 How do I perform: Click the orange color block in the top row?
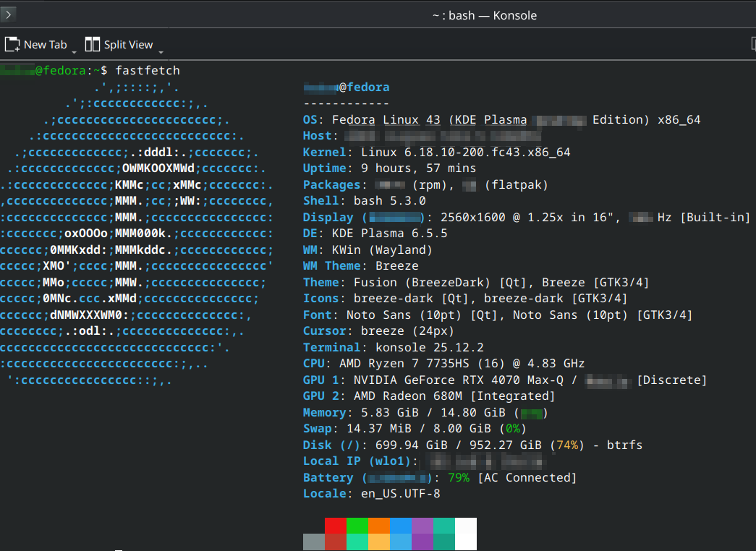(x=379, y=525)
